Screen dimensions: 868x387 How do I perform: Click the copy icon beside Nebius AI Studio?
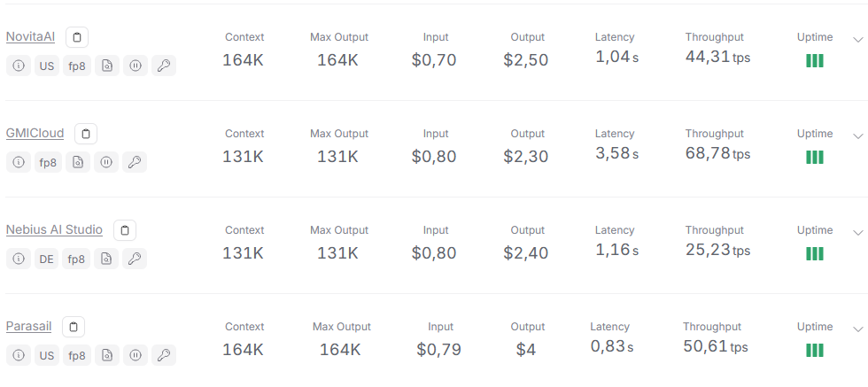click(x=125, y=229)
